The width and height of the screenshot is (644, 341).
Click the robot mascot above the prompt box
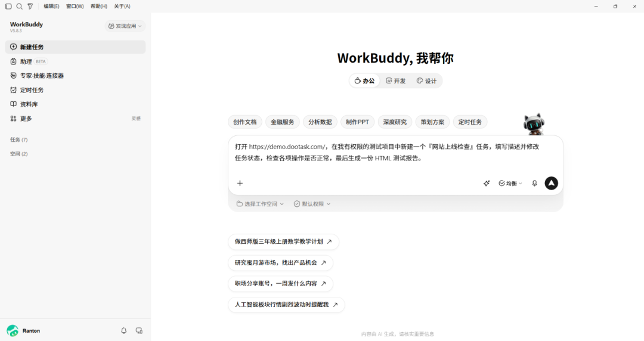click(534, 124)
